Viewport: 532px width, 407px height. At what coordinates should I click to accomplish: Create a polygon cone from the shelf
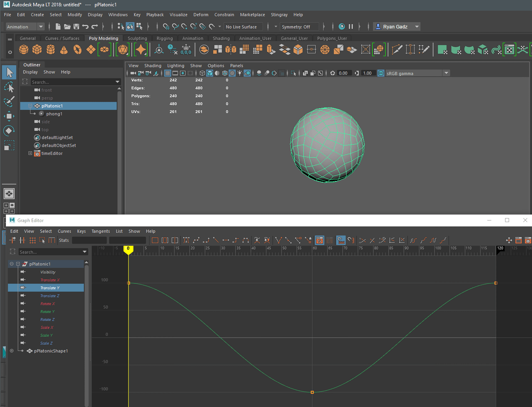coord(64,50)
